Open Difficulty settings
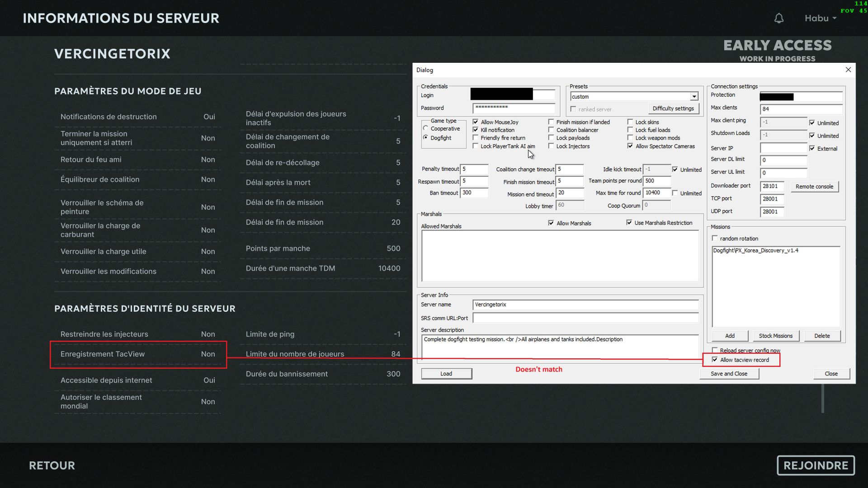The height and width of the screenshot is (488, 868). point(673,108)
